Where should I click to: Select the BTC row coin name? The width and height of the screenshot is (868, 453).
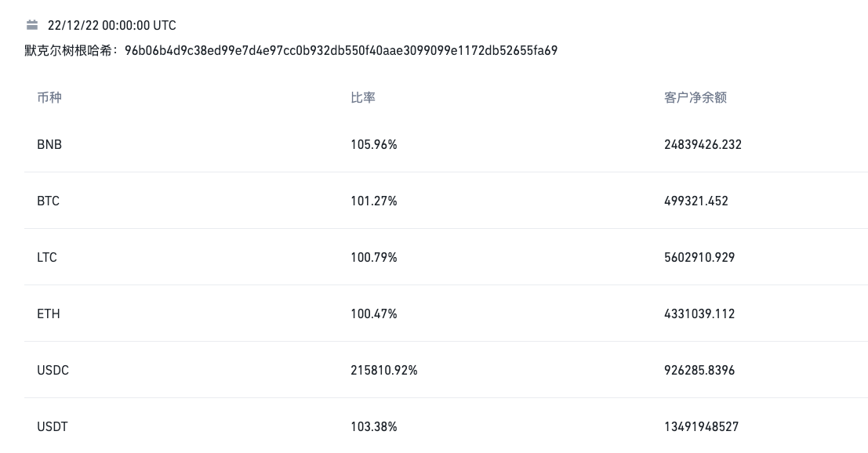point(48,201)
